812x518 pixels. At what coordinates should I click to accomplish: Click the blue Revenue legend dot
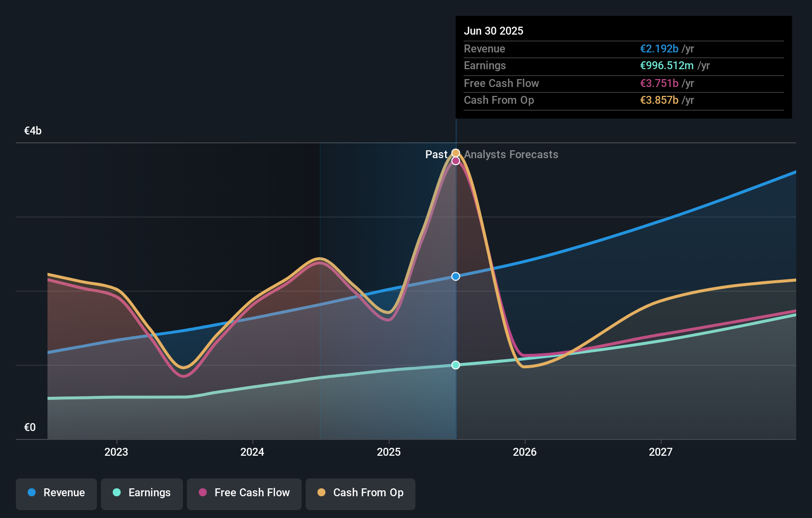32,493
